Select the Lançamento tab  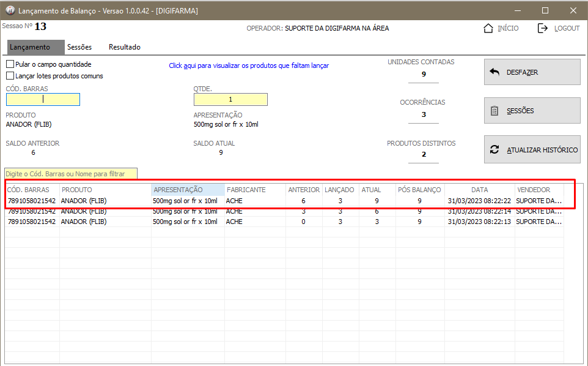(30, 47)
